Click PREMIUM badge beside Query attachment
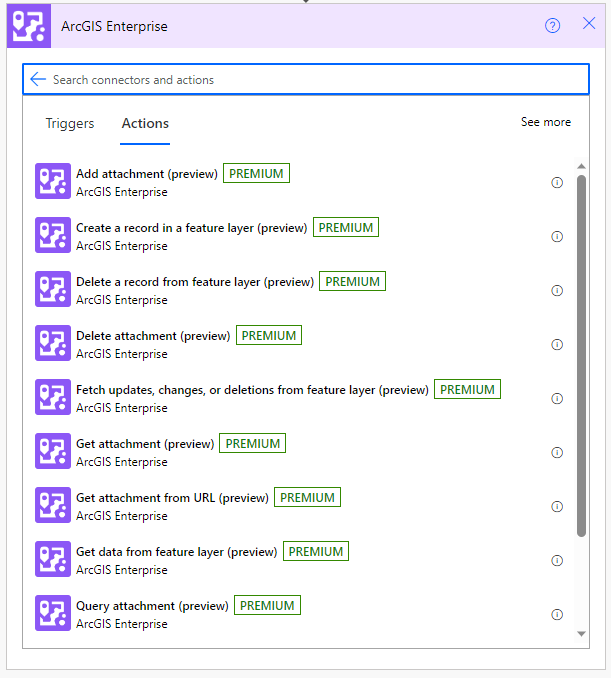Viewport: 611px width, 678px height. (x=267, y=606)
